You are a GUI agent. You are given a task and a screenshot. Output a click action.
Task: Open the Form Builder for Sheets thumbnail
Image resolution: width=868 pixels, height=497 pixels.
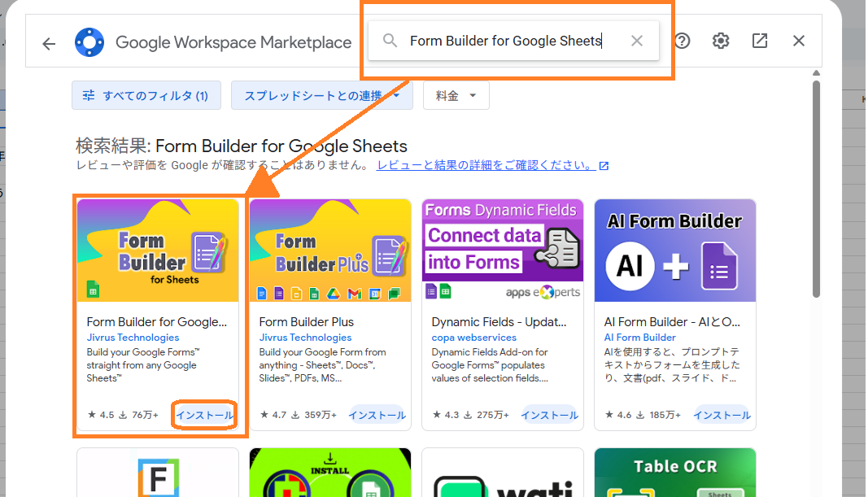point(158,251)
